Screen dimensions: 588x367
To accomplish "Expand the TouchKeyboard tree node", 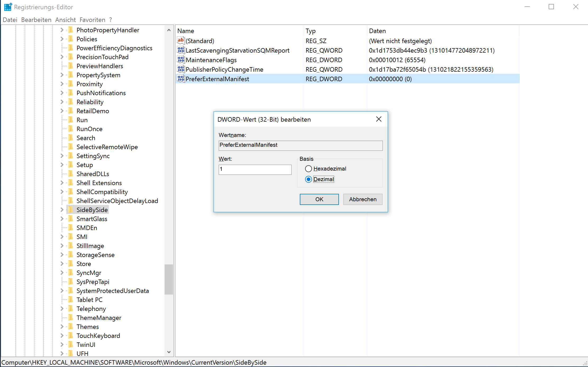I will click(62, 336).
